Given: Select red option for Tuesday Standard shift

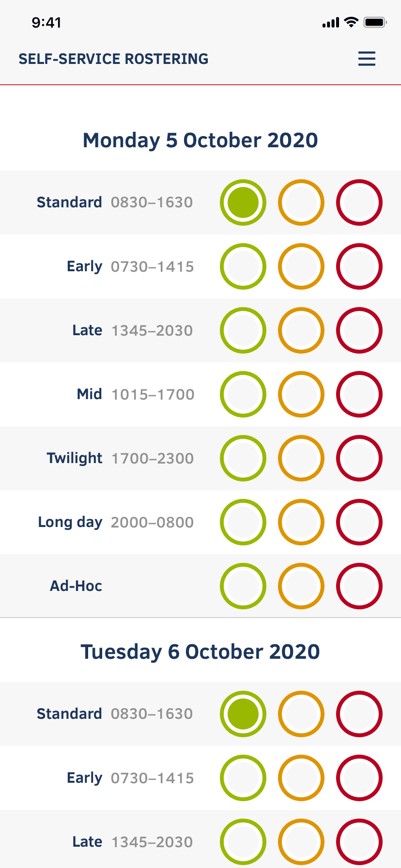Looking at the screenshot, I should (359, 714).
